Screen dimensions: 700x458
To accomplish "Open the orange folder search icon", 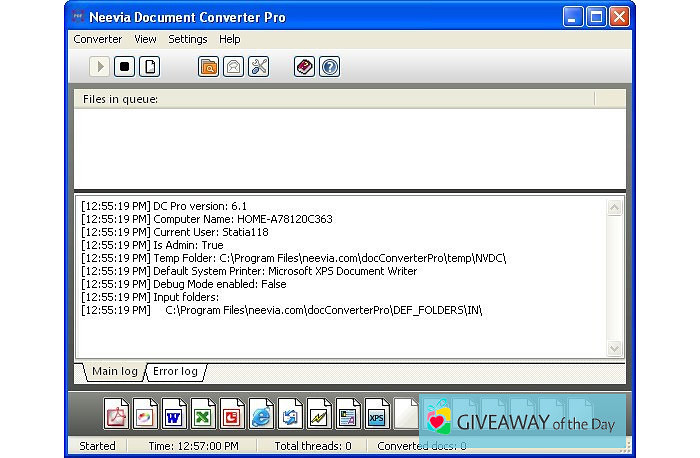I will [x=208, y=67].
